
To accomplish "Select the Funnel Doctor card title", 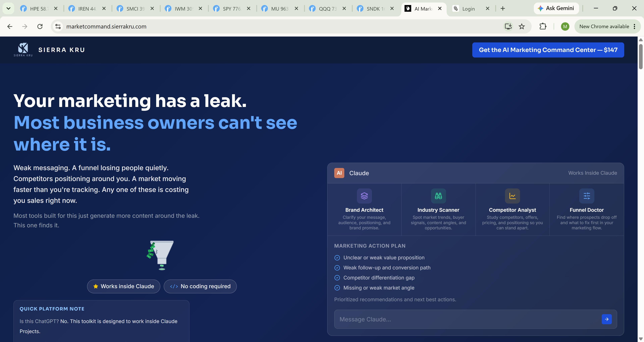I will (586, 210).
